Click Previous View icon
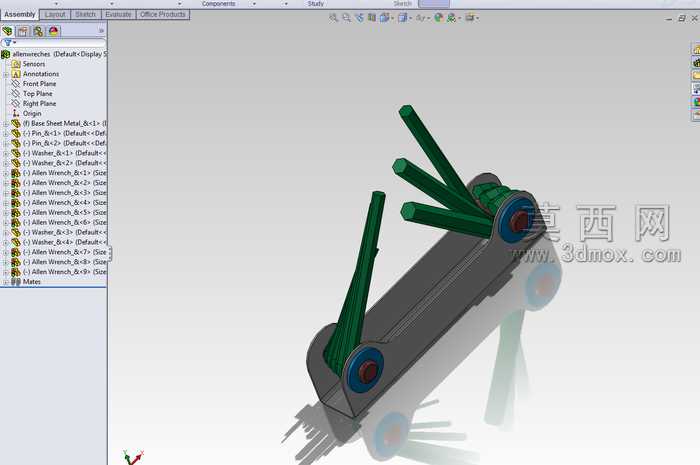 pos(359,18)
